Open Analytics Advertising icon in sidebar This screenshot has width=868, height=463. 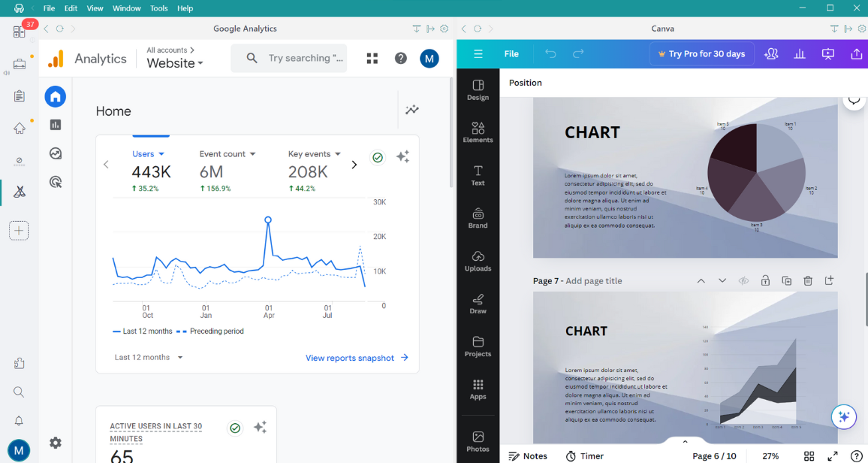click(56, 182)
